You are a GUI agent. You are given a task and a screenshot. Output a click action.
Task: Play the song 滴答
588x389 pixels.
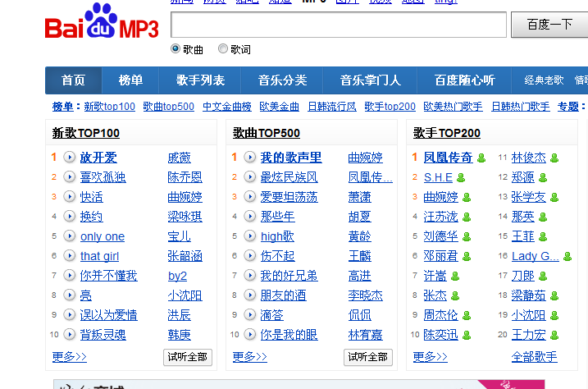[x=250, y=314]
